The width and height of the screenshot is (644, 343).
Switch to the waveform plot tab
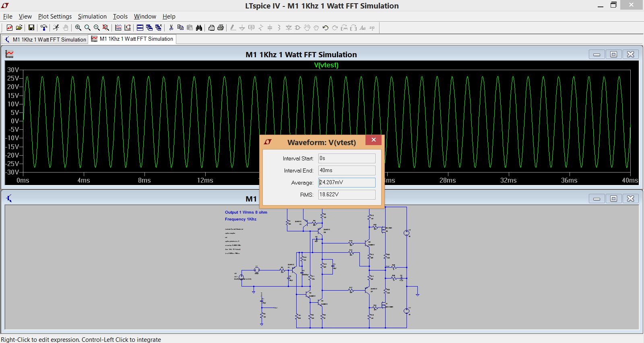pyautogui.click(x=132, y=39)
